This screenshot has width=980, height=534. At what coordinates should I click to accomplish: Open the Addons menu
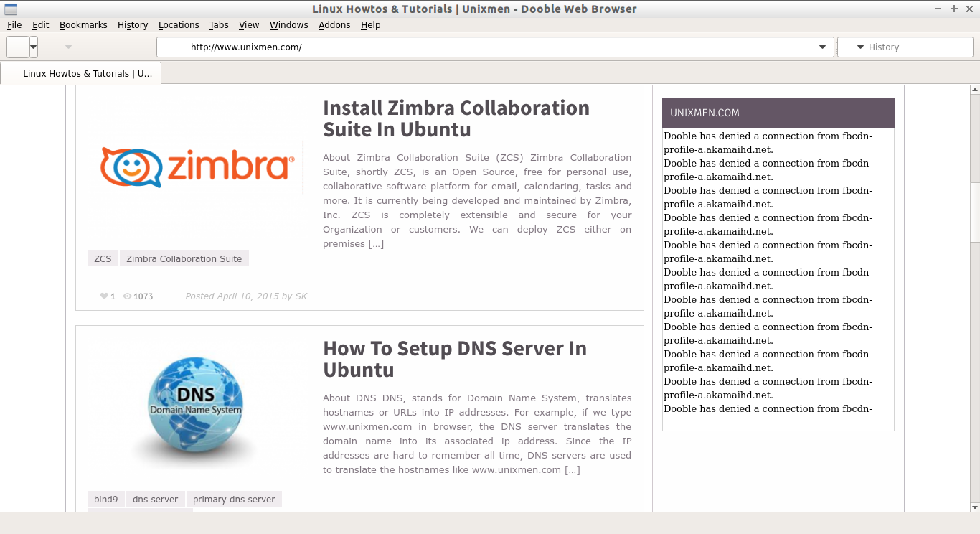click(x=334, y=24)
